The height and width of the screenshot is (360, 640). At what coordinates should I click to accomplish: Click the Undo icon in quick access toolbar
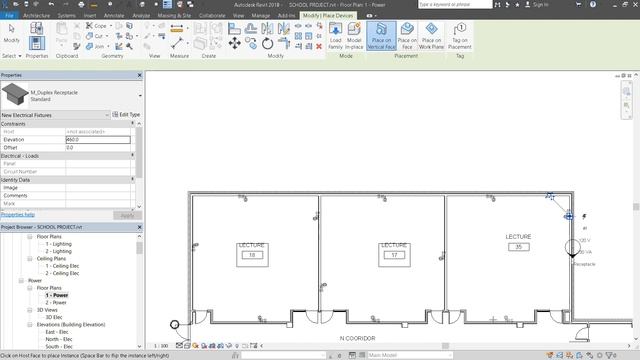pyautogui.click(x=51, y=4)
